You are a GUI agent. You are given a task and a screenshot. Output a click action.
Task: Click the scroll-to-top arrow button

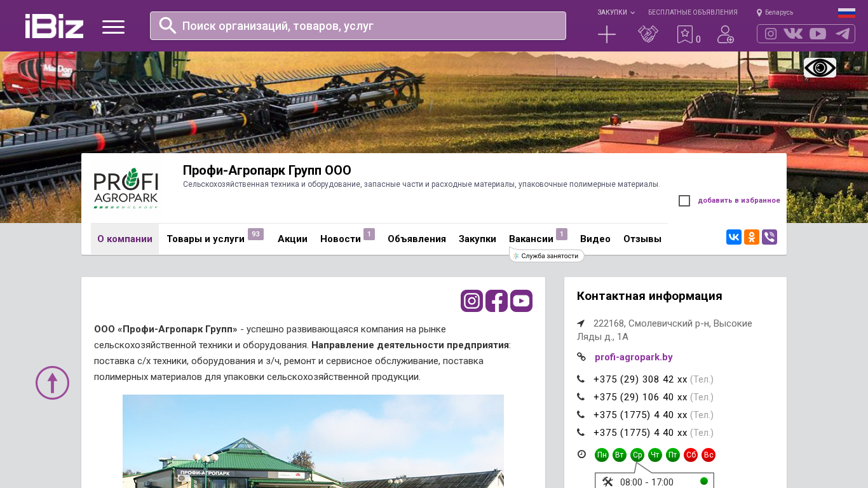[52, 383]
